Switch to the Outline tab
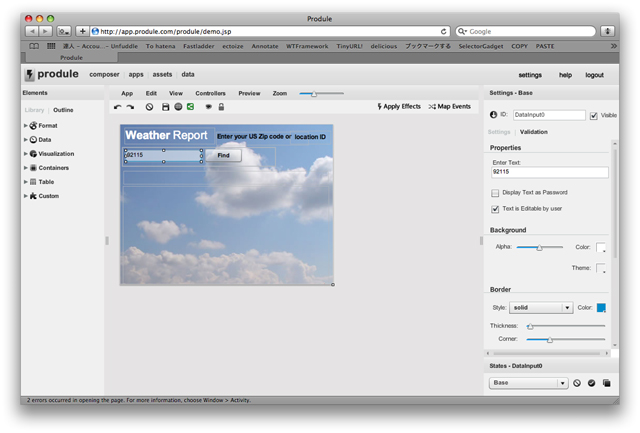Screen dimensions: 640x433 coord(63,110)
